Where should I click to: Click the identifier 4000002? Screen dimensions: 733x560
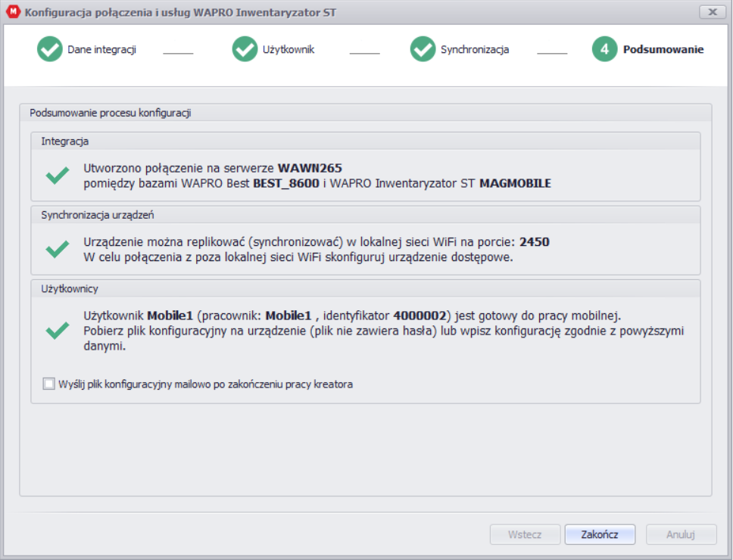coord(420,316)
